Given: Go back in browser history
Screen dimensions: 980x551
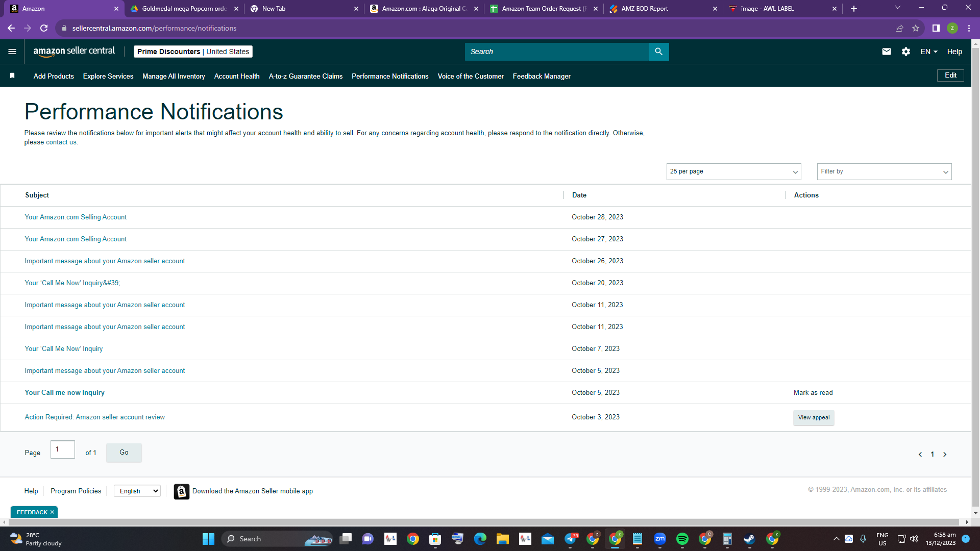Looking at the screenshot, I should (x=11, y=28).
